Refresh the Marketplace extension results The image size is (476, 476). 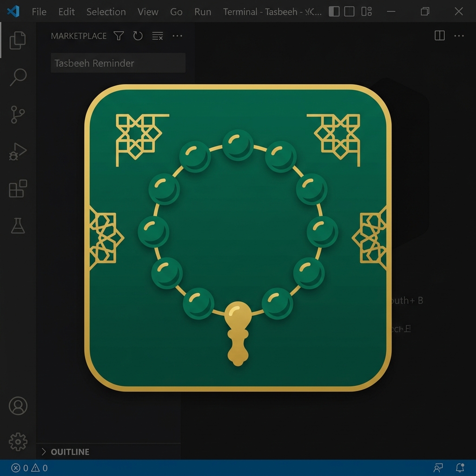tap(138, 36)
